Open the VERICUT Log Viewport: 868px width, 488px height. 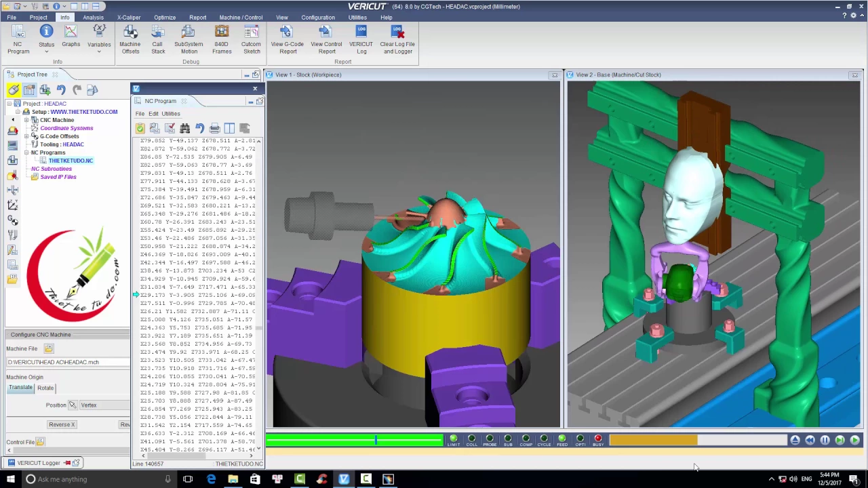pos(361,39)
